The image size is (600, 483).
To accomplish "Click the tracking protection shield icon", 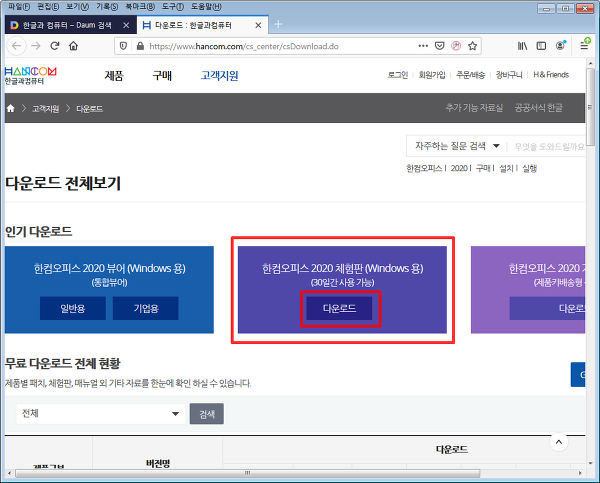I will pos(123,46).
